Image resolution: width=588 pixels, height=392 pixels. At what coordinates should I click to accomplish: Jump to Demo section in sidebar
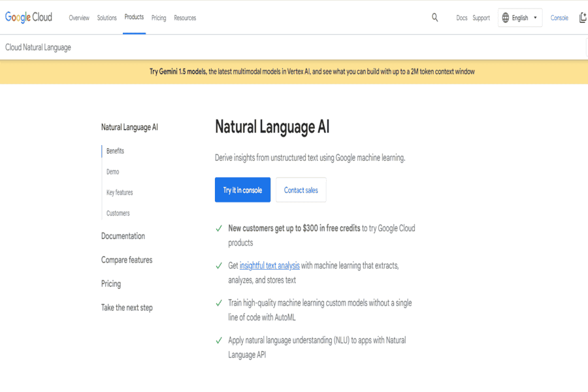click(113, 172)
